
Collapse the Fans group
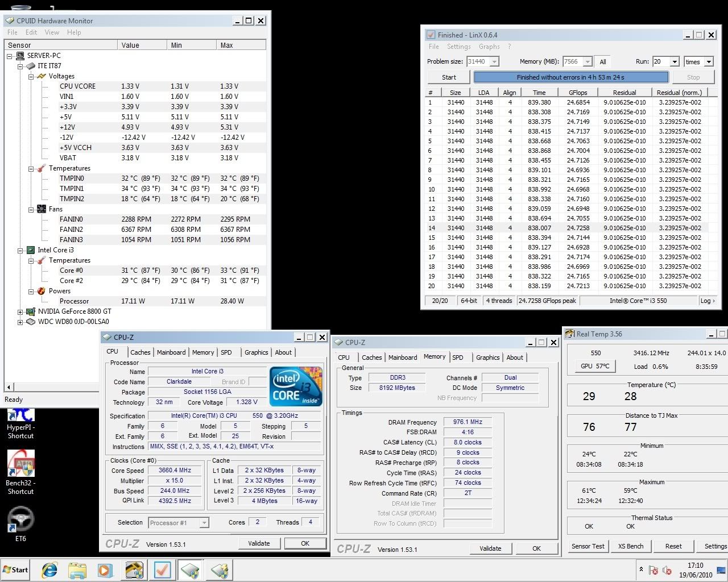pos(31,209)
